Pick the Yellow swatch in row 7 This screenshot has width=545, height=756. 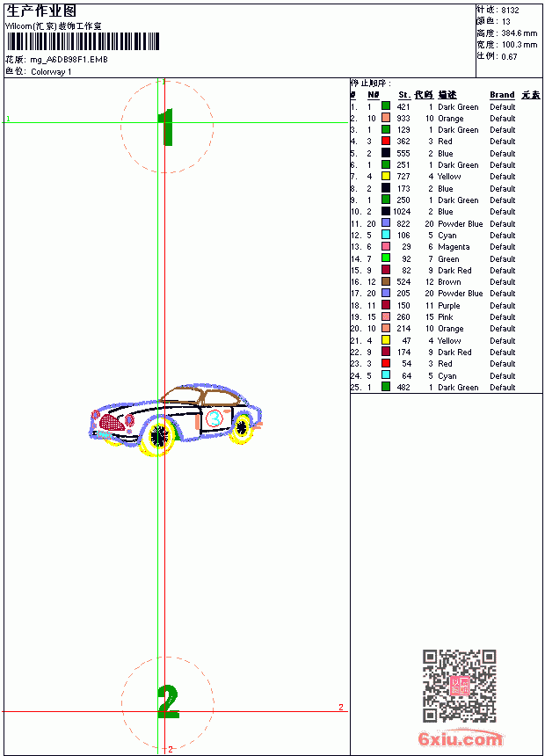coord(386,176)
